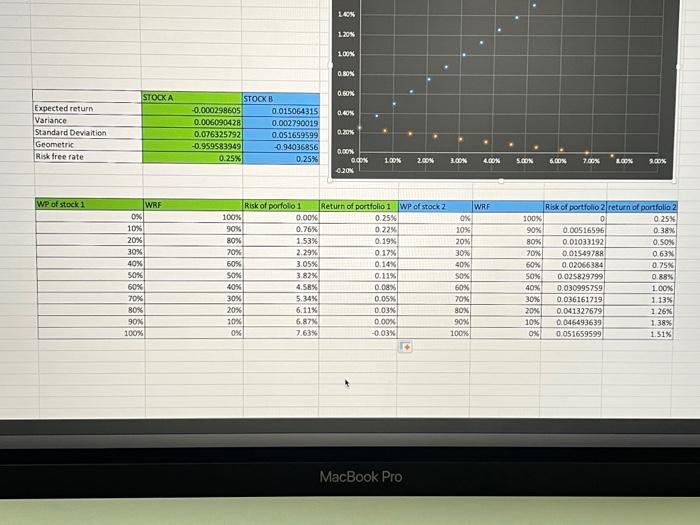Select portfolio 2 risk cell 0.025829799
The image size is (700, 525).
(573, 277)
